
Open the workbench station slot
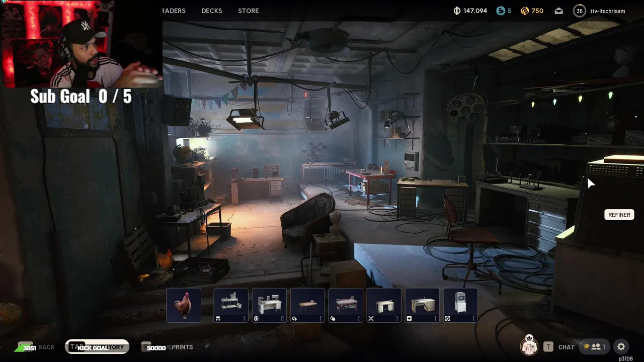(231, 305)
